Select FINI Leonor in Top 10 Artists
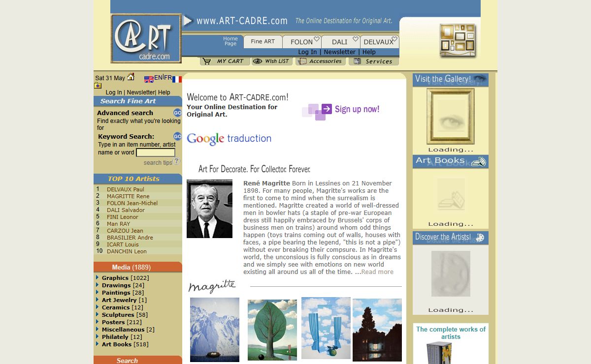Image resolution: width=591 pixels, height=364 pixels. pyautogui.click(x=123, y=217)
